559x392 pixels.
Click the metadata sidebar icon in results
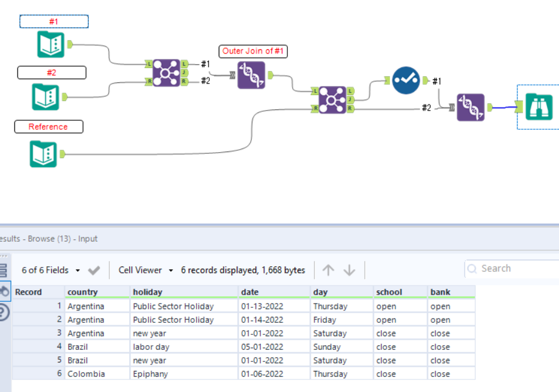(5, 291)
